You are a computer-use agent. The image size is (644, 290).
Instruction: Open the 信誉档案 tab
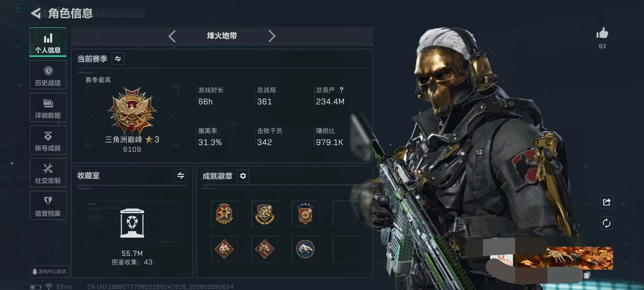pyautogui.click(x=48, y=206)
